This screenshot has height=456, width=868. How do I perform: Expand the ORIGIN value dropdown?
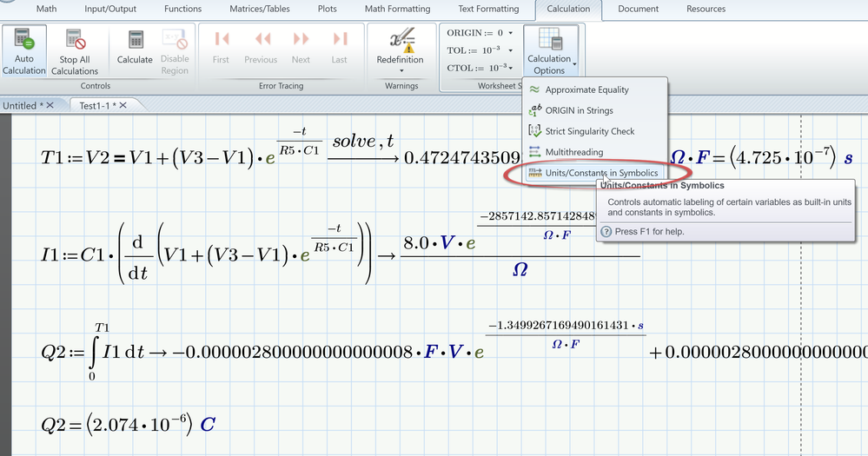[x=510, y=33]
